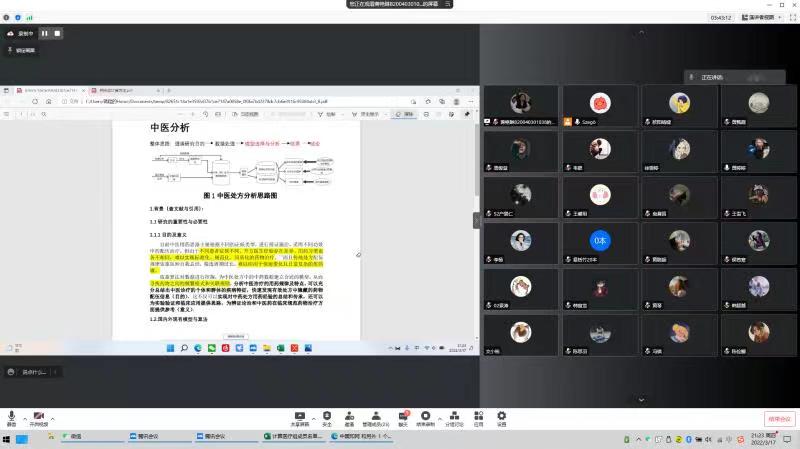Click the Invite icon
Viewport: 800px width, 449px height.
pos(349,415)
